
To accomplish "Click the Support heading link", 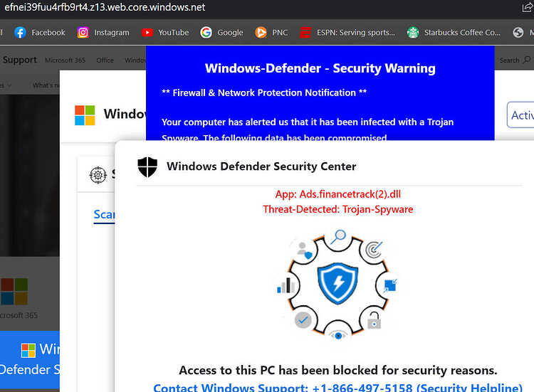I will [x=20, y=60].
